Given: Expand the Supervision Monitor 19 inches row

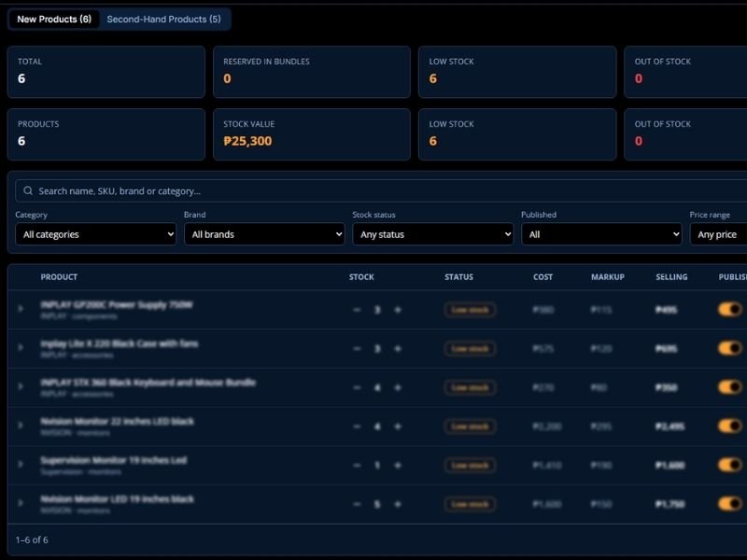Looking at the screenshot, I should coord(21,464).
